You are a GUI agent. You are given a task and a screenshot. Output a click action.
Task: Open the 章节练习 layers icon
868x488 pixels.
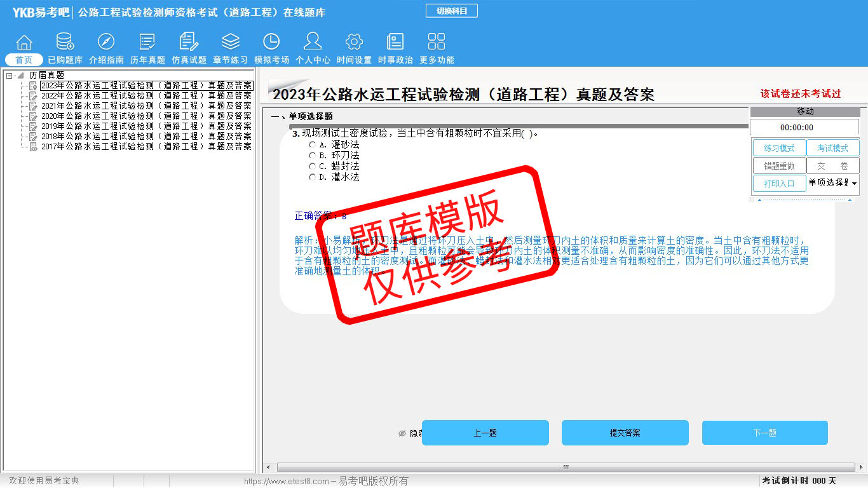[x=230, y=42]
